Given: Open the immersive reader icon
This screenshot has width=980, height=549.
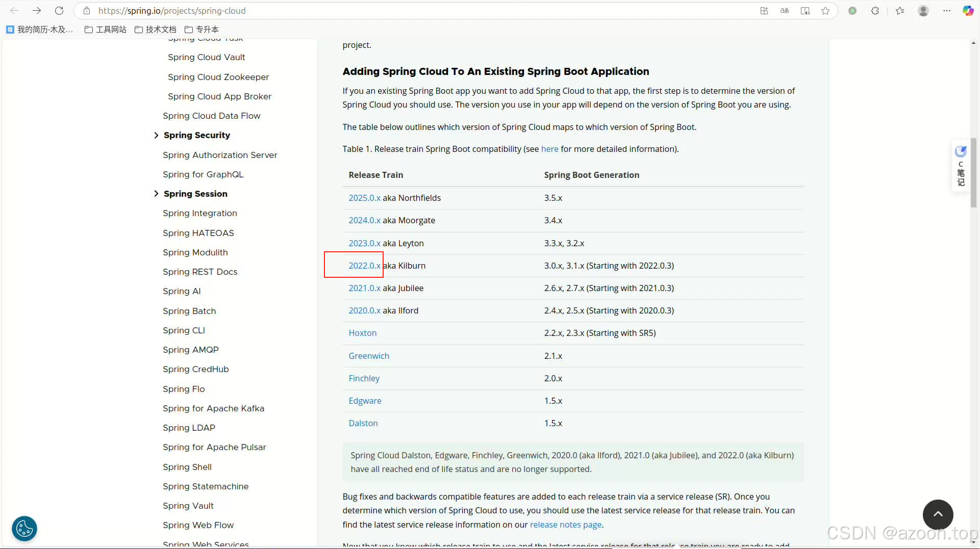Looking at the screenshot, I should pyautogui.click(x=805, y=11).
